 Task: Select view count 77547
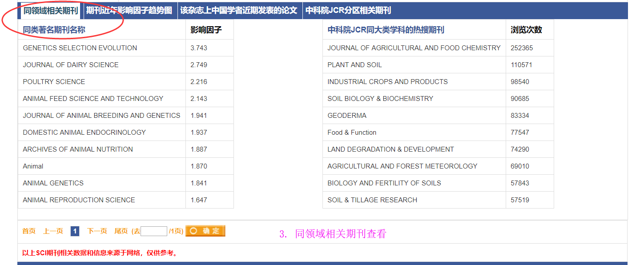(520, 132)
